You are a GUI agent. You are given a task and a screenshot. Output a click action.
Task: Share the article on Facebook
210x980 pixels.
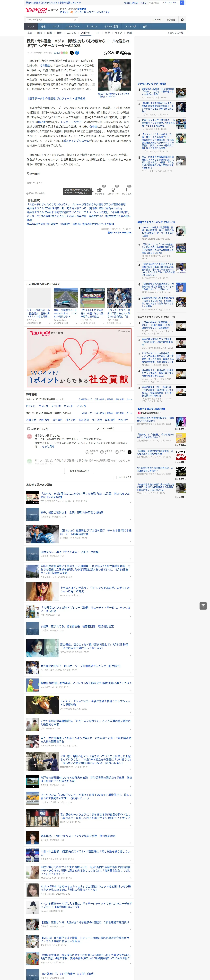pos(77,53)
